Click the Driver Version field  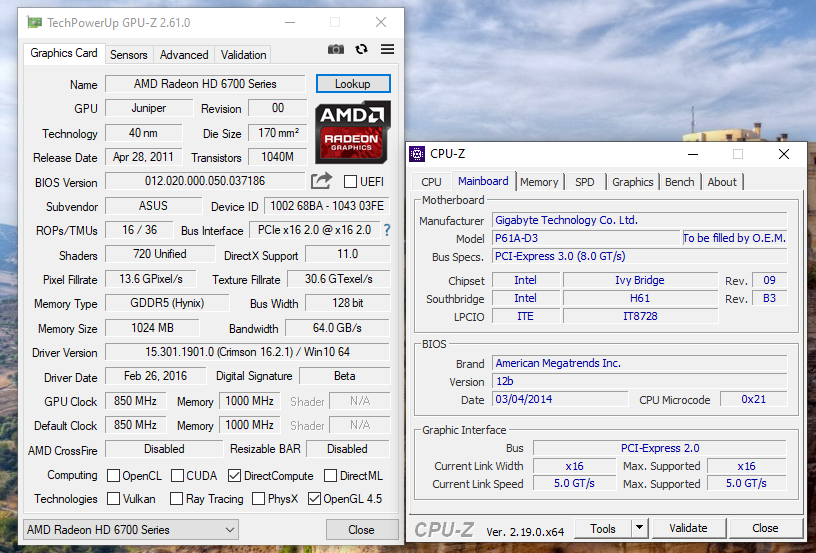tap(247, 352)
